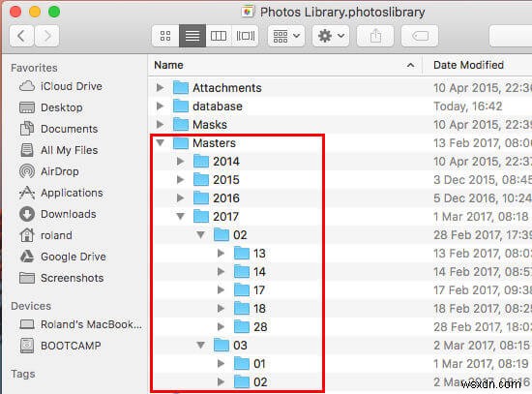Select folder 17 inside 02
The height and width of the screenshot is (394, 532).
point(250,289)
